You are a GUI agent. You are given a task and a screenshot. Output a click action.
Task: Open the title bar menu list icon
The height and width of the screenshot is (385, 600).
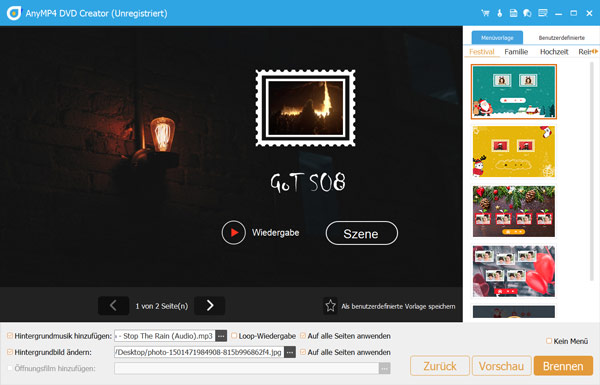click(x=543, y=13)
